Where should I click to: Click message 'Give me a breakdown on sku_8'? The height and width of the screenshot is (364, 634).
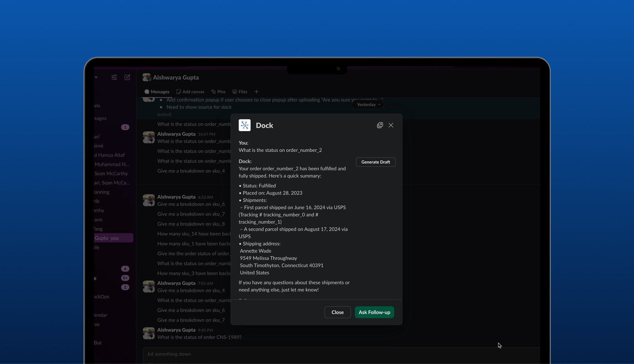[191, 224]
